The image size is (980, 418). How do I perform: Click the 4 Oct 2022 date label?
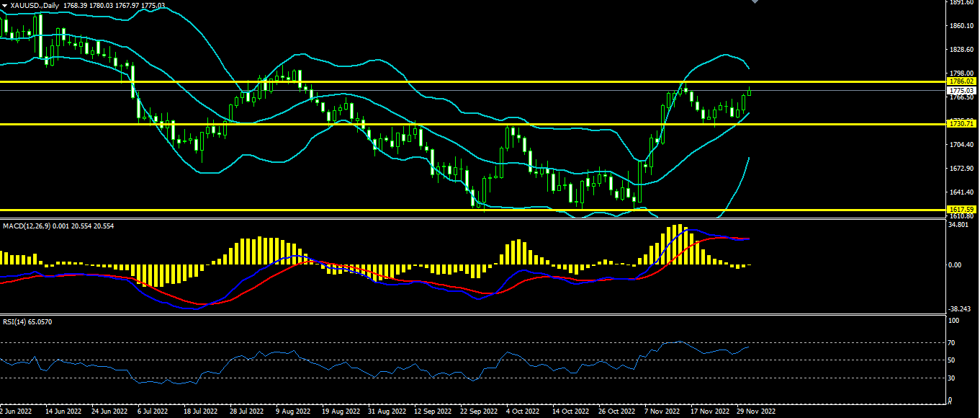[521, 412]
